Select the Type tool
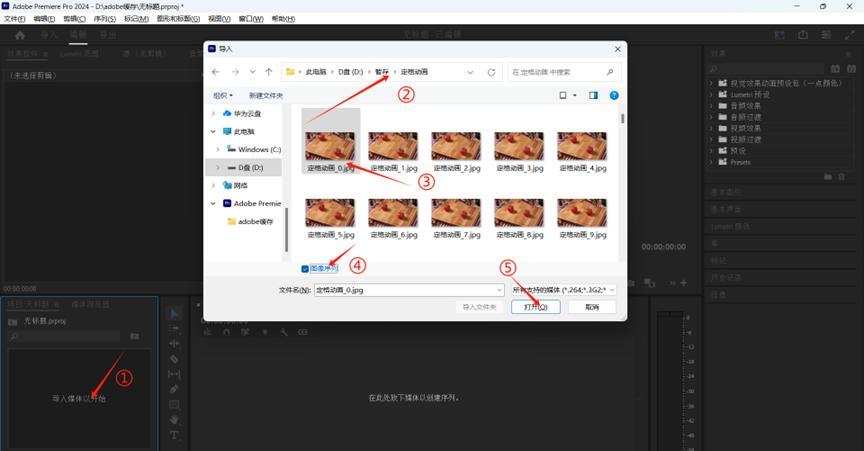The image size is (864, 451). click(x=174, y=435)
